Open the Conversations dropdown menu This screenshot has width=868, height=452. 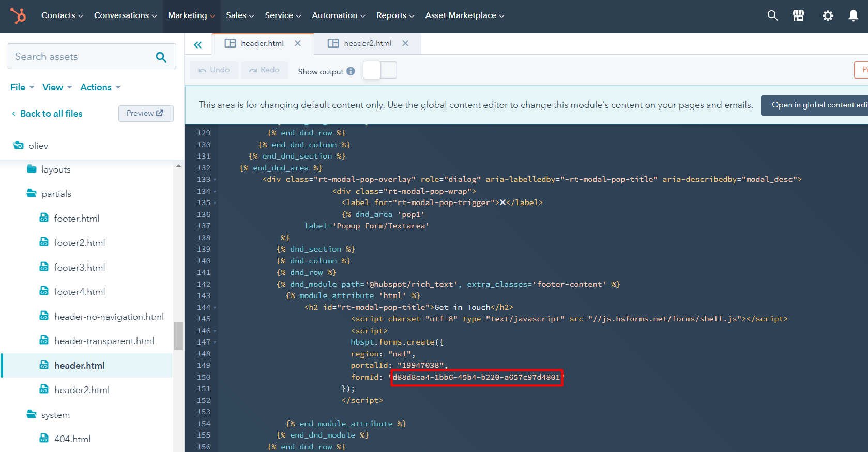[126, 15]
